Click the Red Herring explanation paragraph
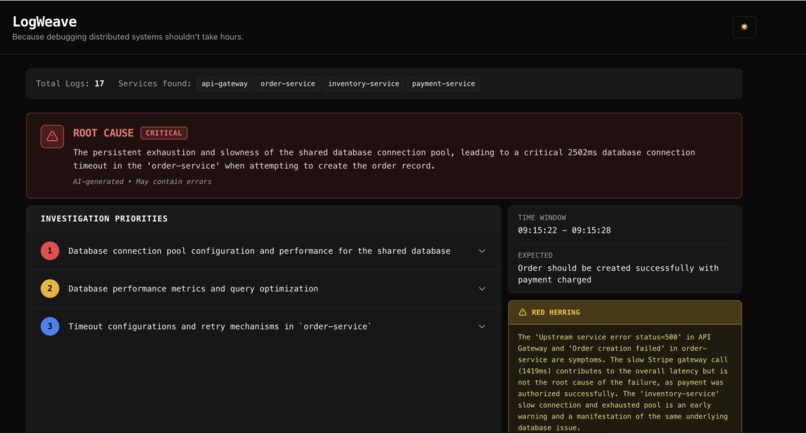The image size is (806, 433). pyautogui.click(x=622, y=382)
